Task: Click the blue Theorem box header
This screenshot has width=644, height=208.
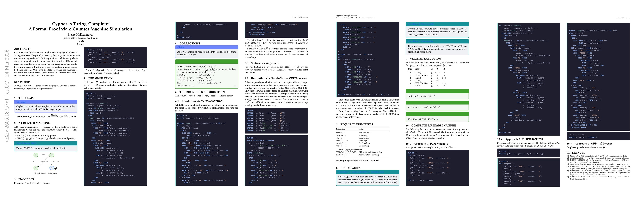Action: 46,102
